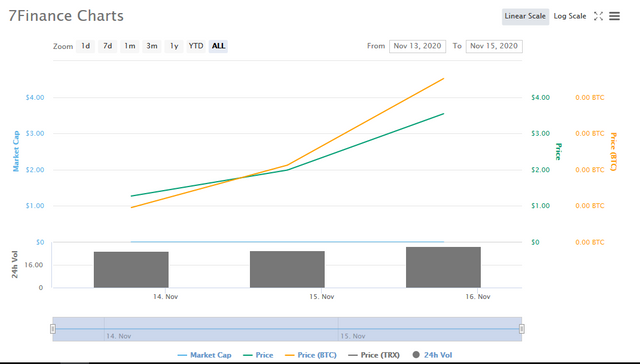
Task: Click the blue $4.00 Market Cap label
Action: (35, 98)
